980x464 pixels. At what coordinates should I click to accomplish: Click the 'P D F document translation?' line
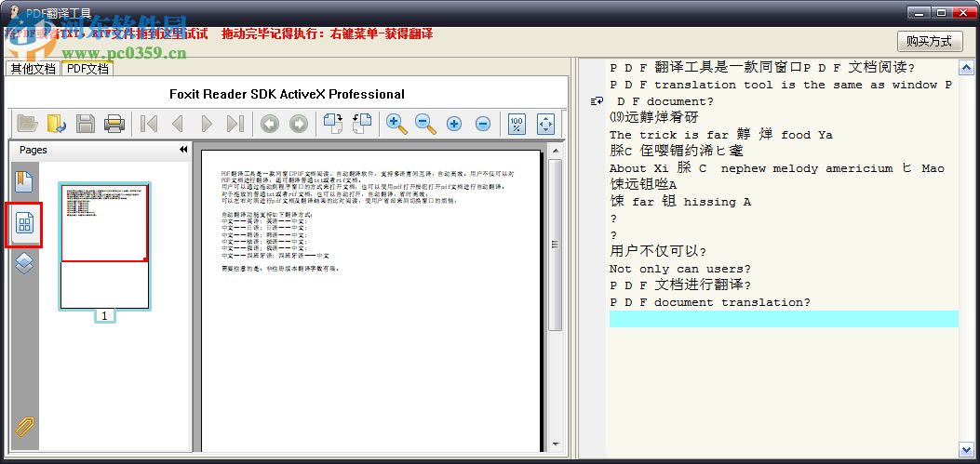pos(710,302)
